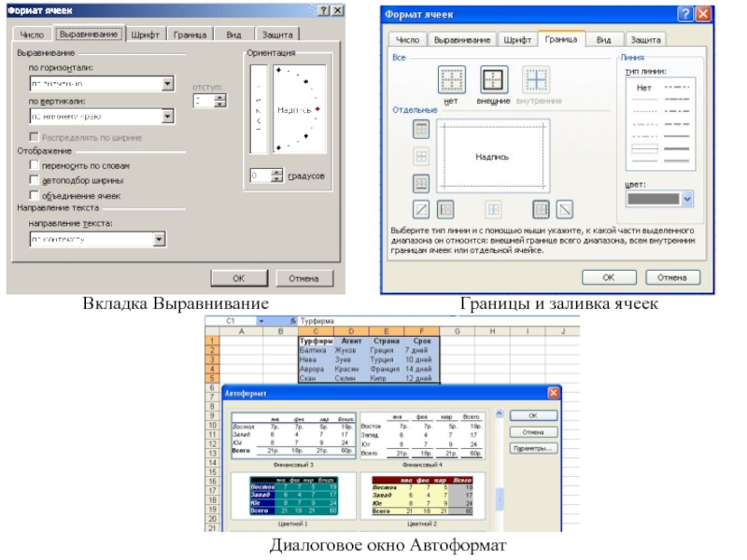Click the help '?' button in Выравнивание dialog
Viewport: 747px width, 560px height.
pyautogui.click(x=323, y=10)
